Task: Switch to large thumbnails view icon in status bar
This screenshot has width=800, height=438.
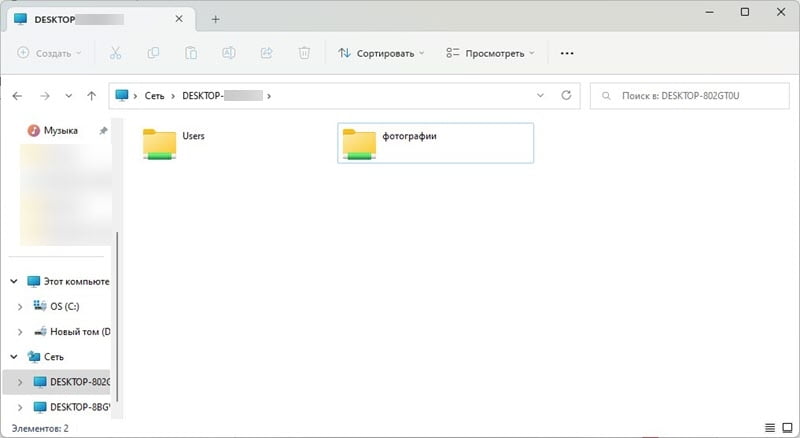Action: point(786,428)
